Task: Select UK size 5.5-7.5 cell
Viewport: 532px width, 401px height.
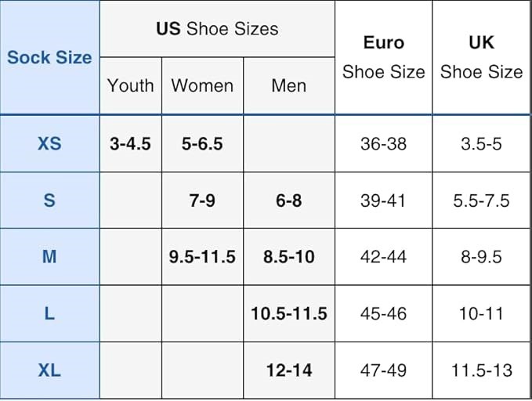Action: pos(481,200)
